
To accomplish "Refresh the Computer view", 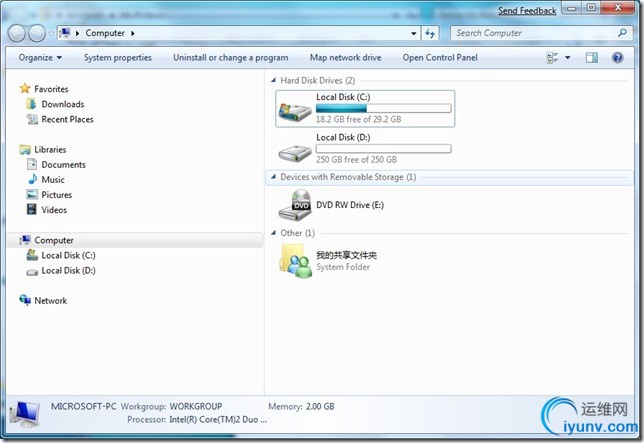I will tap(430, 33).
